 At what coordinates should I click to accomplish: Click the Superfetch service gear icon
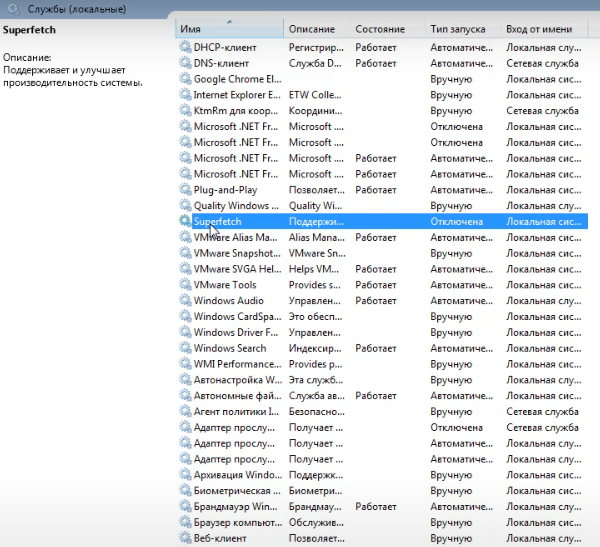185,221
